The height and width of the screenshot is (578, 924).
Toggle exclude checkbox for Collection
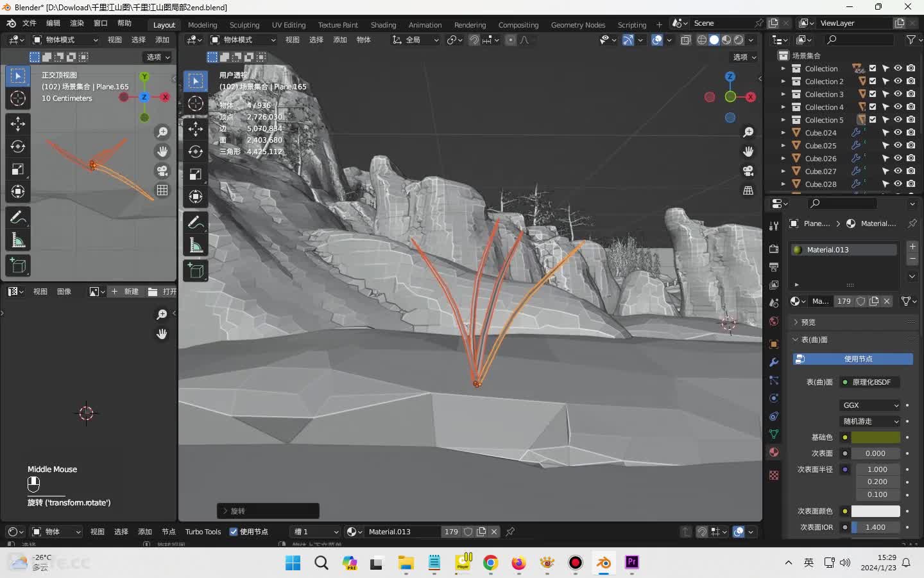[x=873, y=69]
